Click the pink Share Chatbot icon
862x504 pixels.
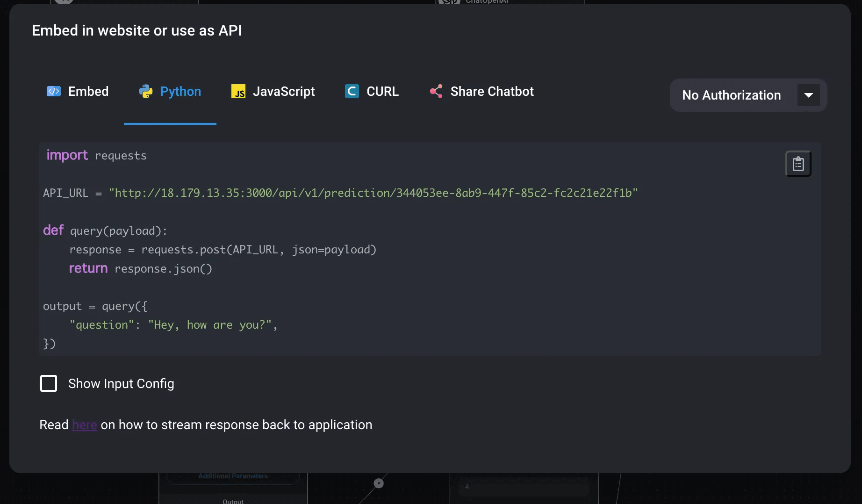point(436,91)
